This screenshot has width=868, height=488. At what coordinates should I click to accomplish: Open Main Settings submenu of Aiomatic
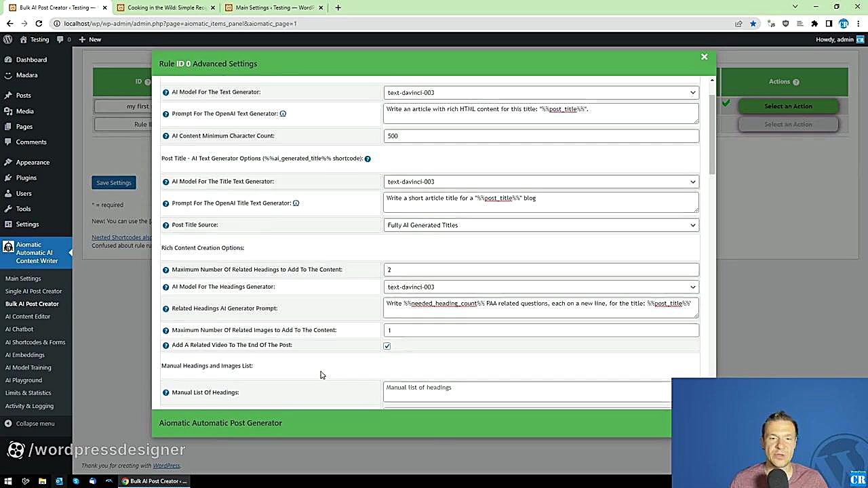tap(23, 279)
